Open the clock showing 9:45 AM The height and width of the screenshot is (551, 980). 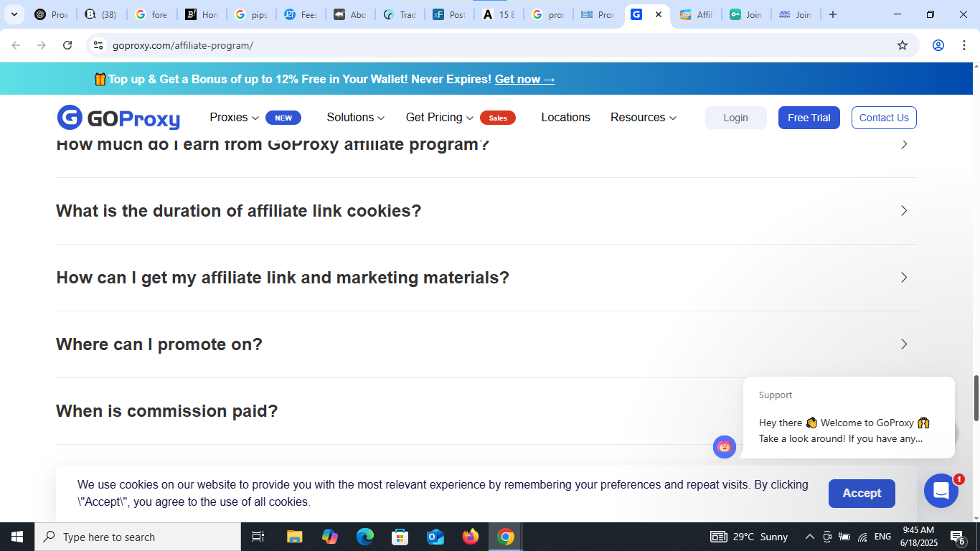click(919, 537)
